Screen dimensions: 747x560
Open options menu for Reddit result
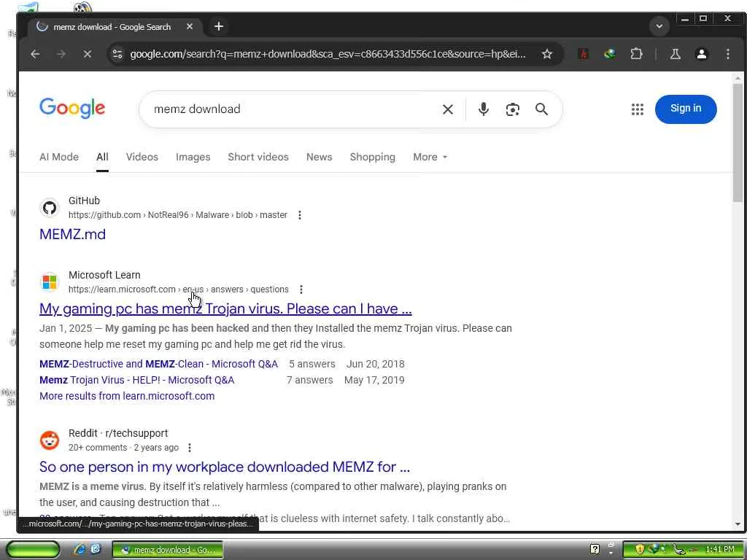tap(190, 448)
